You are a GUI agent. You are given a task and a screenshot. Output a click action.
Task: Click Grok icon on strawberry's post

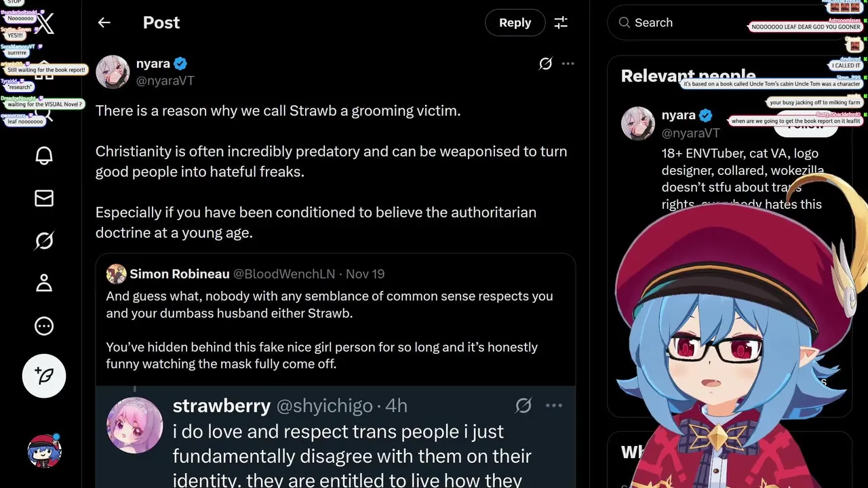(524, 405)
